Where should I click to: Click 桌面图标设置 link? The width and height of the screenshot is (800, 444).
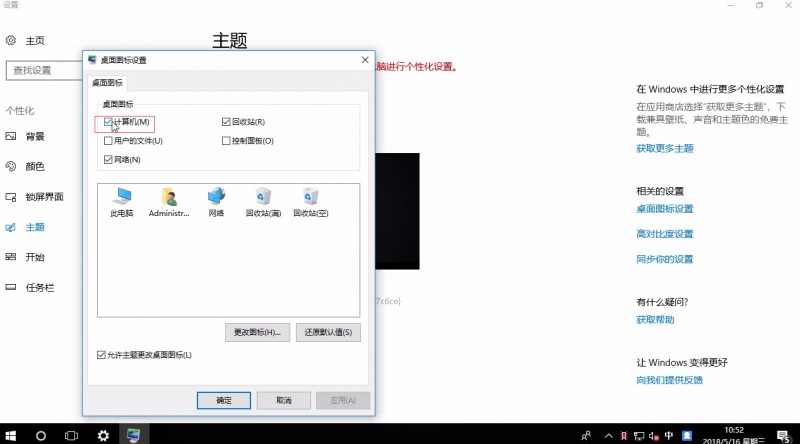pos(664,209)
